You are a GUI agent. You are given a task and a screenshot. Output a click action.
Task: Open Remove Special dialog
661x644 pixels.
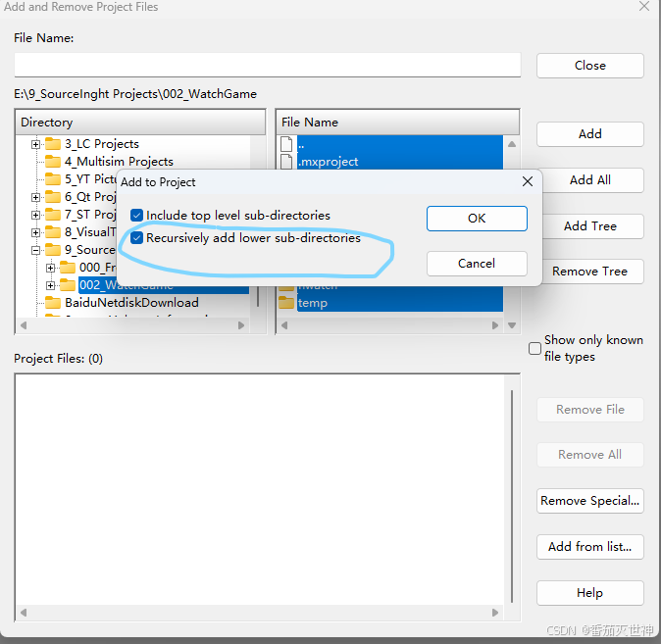tap(589, 501)
